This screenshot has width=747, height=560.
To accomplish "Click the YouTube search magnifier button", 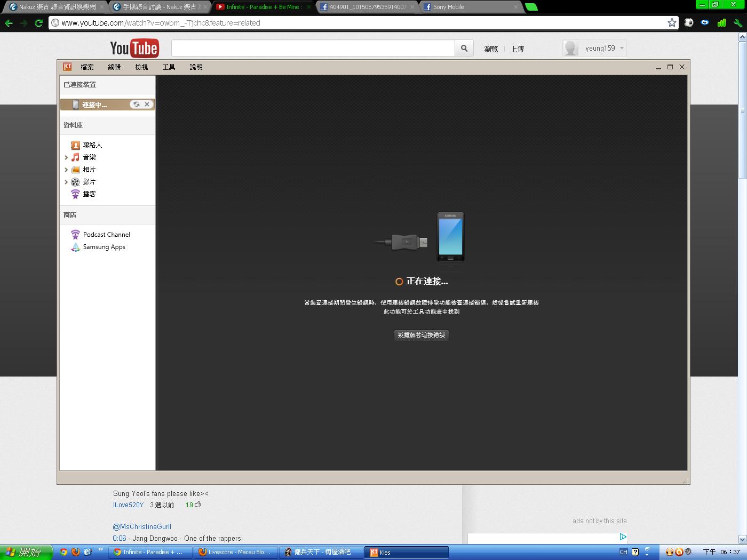I will [464, 49].
